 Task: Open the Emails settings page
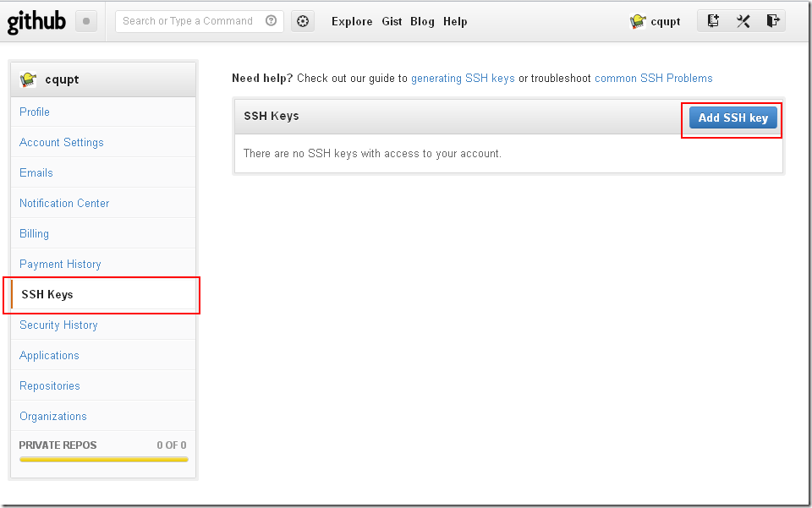point(36,172)
